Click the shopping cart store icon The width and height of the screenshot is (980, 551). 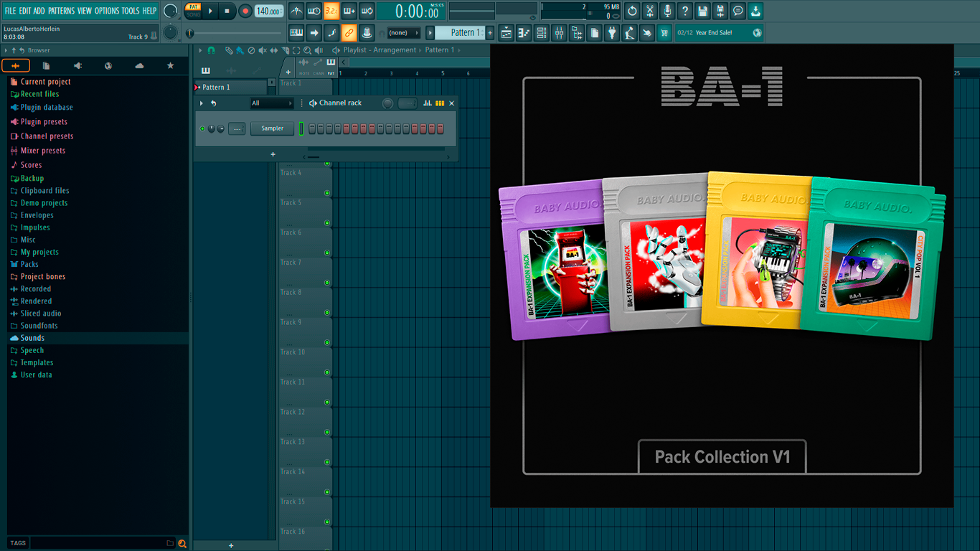[664, 32]
